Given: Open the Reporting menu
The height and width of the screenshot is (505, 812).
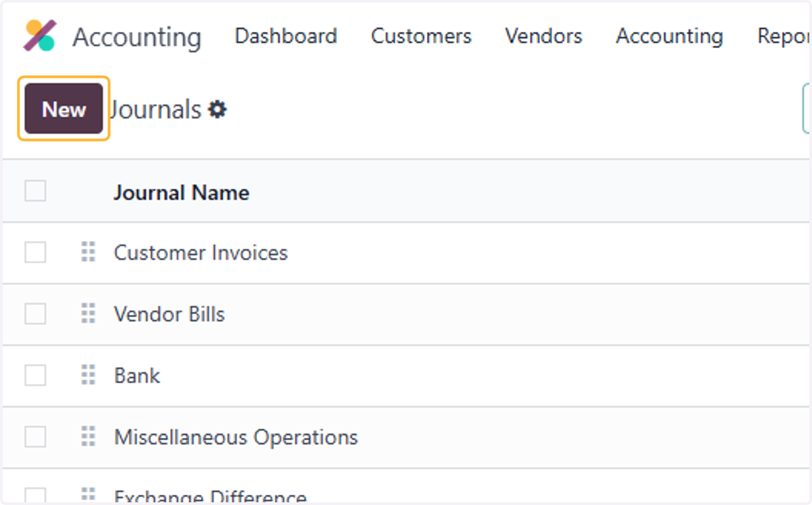Looking at the screenshot, I should click(x=784, y=36).
